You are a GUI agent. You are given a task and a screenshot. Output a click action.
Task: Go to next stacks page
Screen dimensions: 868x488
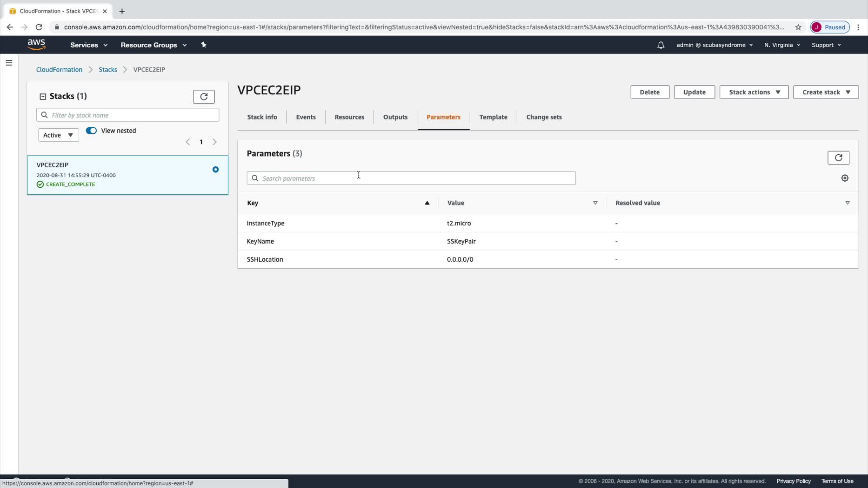click(214, 142)
